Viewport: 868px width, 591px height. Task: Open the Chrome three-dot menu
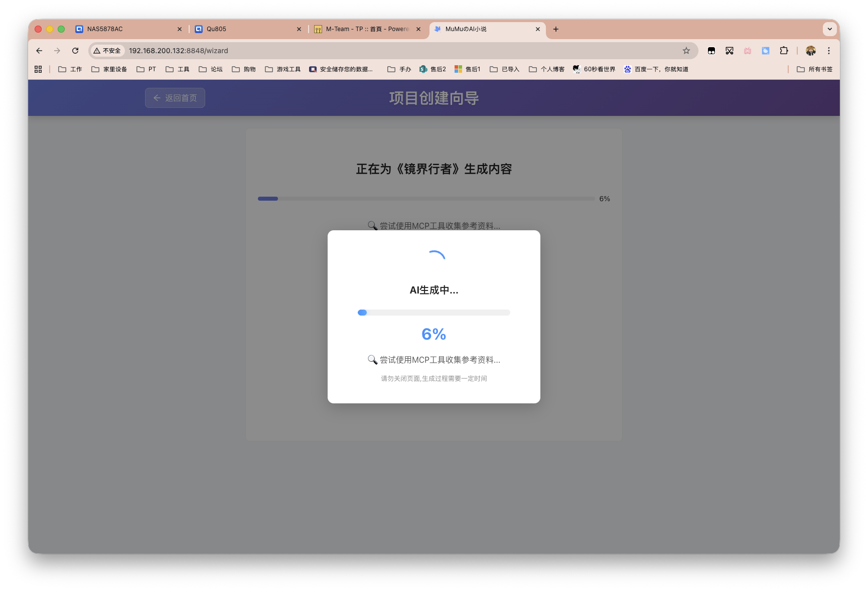[829, 51]
